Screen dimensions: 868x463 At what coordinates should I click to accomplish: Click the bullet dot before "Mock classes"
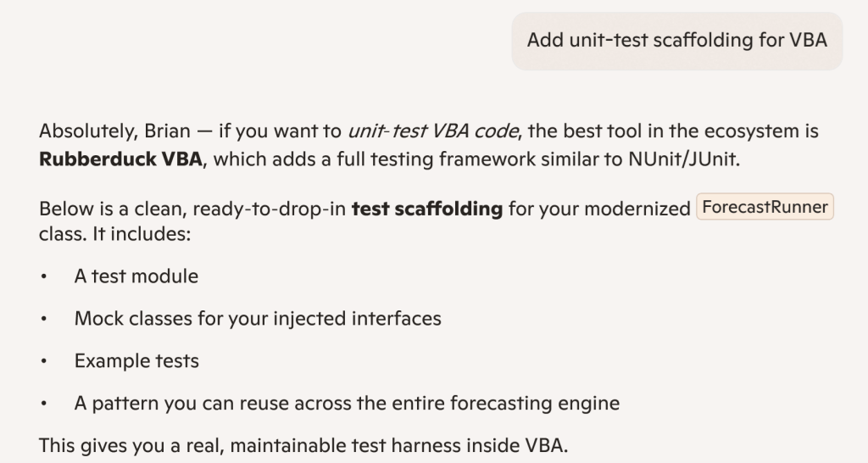click(44, 320)
